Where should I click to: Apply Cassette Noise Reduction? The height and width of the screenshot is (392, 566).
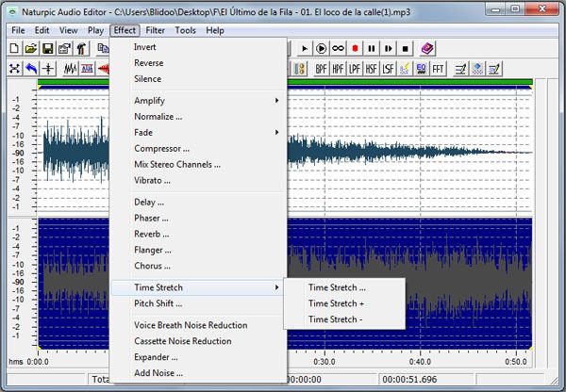(198, 341)
